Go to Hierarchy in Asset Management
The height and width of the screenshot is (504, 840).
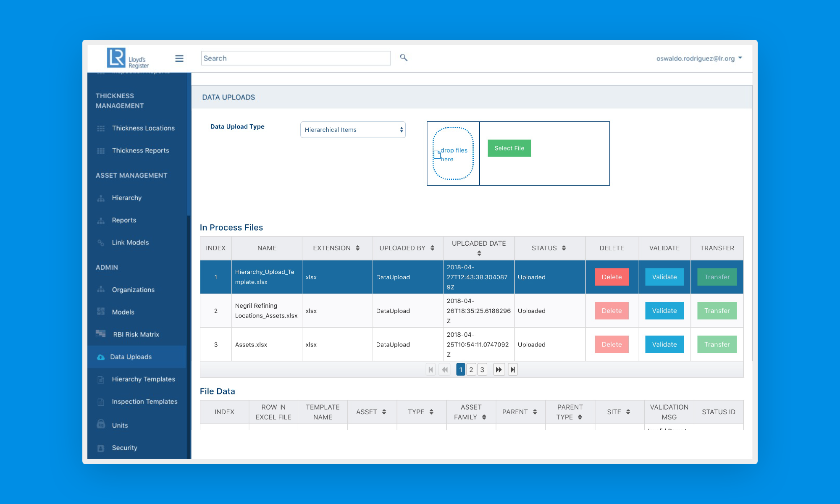click(x=126, y=198)
